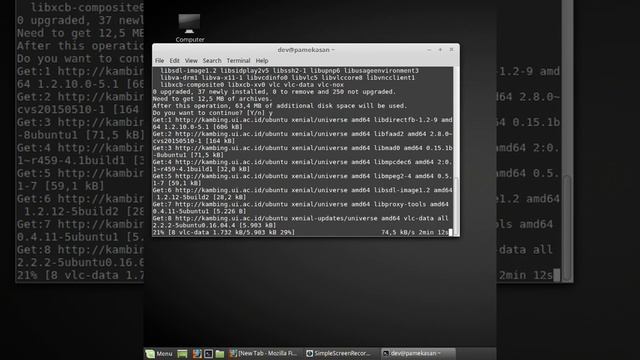The image size is (640, 360).
Task: Switch to SimpleScreenRecorder taskbar entry
Action: pos(339,353)
